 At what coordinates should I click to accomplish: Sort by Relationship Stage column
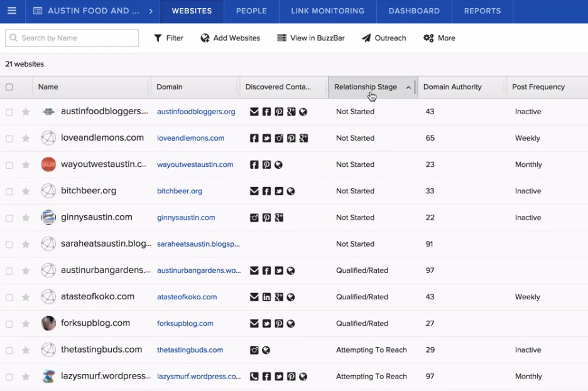(x=373, y=87)
